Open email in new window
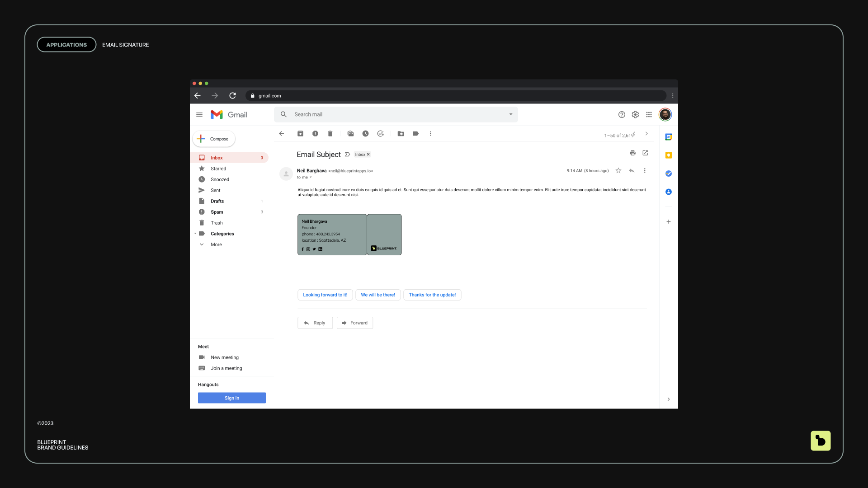868x488 pixels. pos(645,153)
